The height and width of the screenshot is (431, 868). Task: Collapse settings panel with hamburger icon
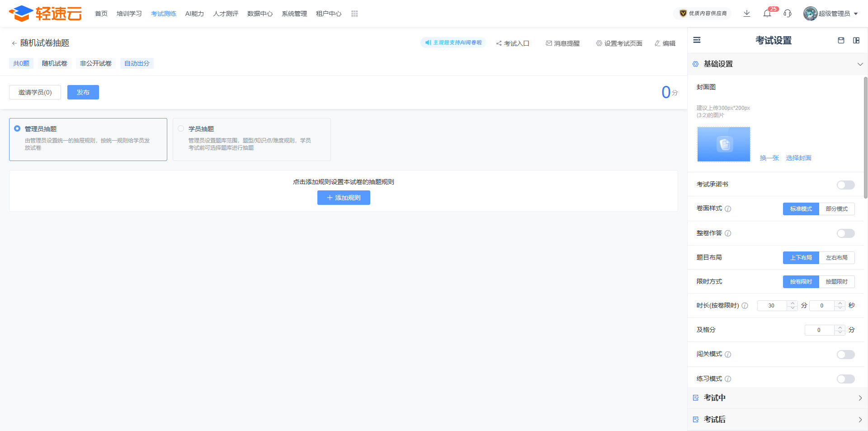(697, 40)
